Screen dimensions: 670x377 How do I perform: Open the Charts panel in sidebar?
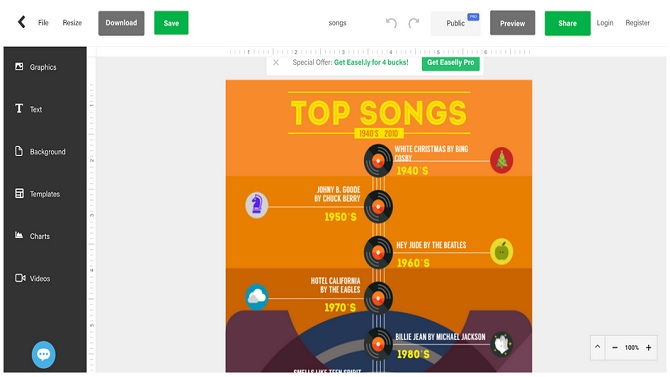tap(32, 236)
